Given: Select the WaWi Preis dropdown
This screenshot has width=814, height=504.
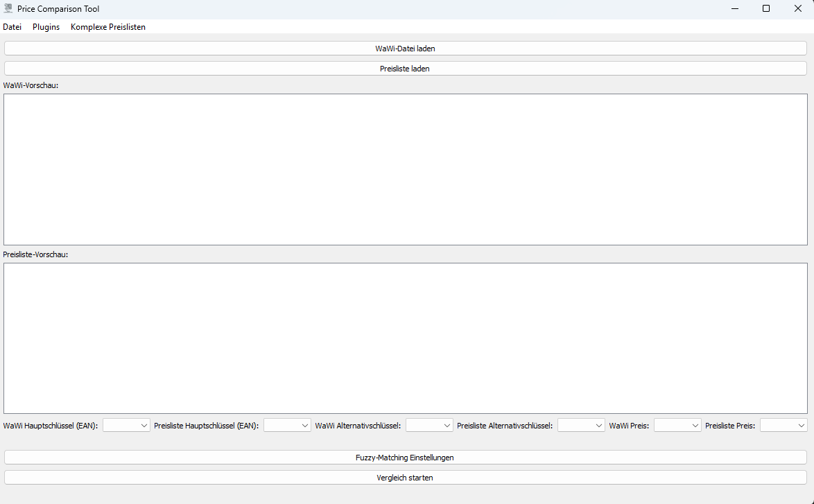Looking at the screenshot, I should [x=677, y=425].
